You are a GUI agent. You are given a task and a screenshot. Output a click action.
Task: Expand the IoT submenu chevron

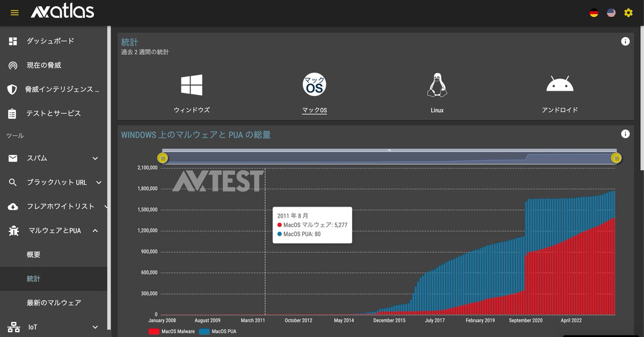[x=95, y=327]
